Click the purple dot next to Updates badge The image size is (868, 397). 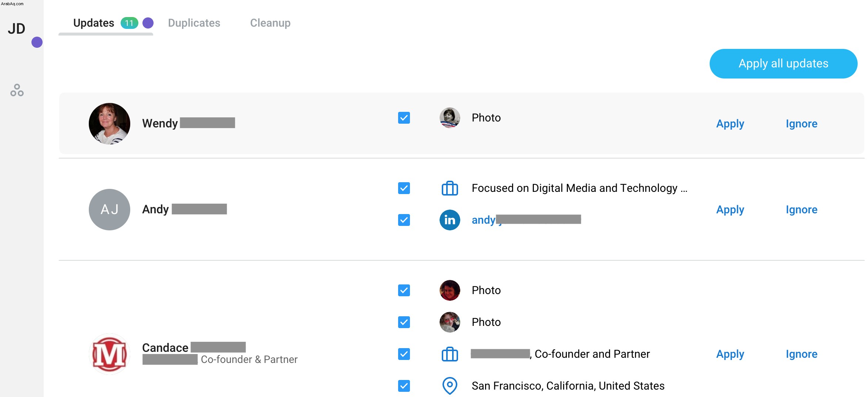(x=148, y=23)
